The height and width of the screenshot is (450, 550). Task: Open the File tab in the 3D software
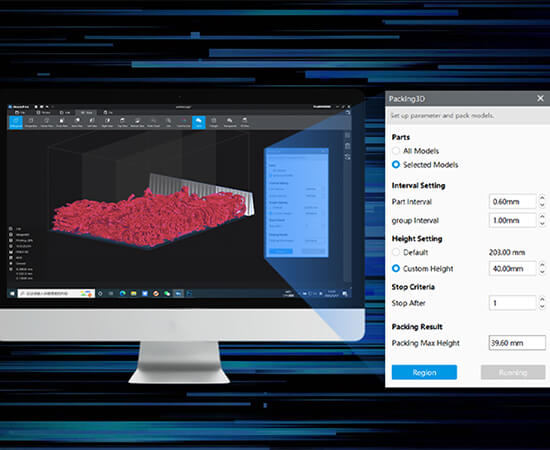(x=19, y=113)
